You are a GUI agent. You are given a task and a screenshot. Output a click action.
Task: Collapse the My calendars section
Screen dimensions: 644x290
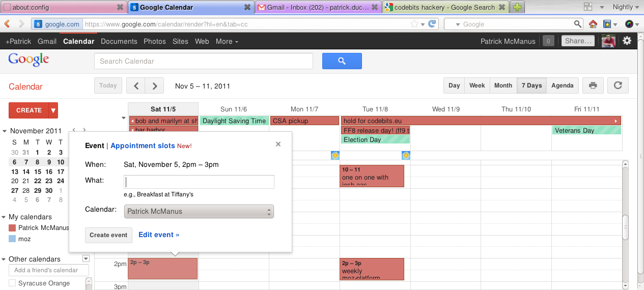[5, 217]
